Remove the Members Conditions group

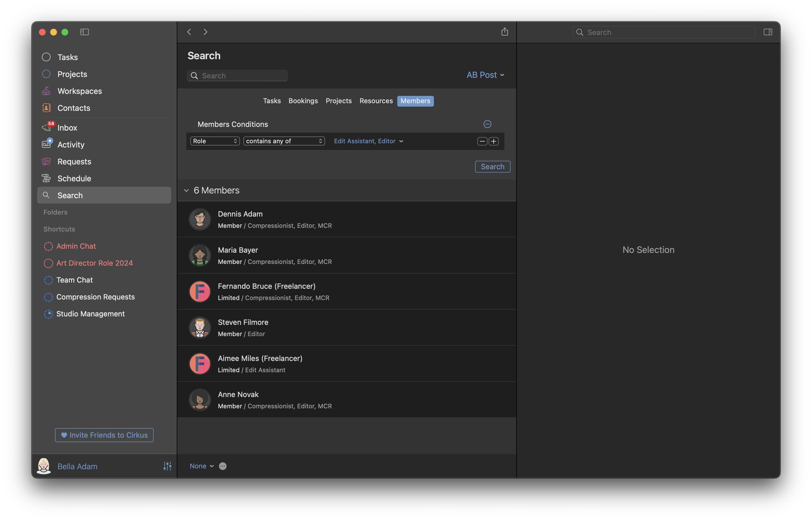(487, 124)
